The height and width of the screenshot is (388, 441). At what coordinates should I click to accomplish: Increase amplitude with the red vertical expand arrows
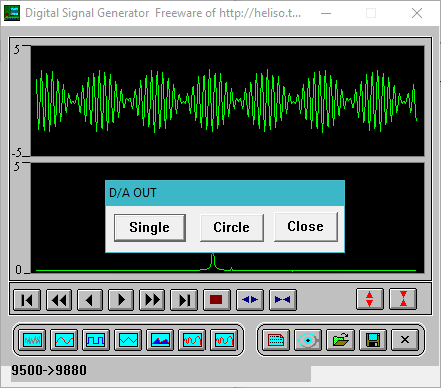pyautogui.click(x=370, y=299)
